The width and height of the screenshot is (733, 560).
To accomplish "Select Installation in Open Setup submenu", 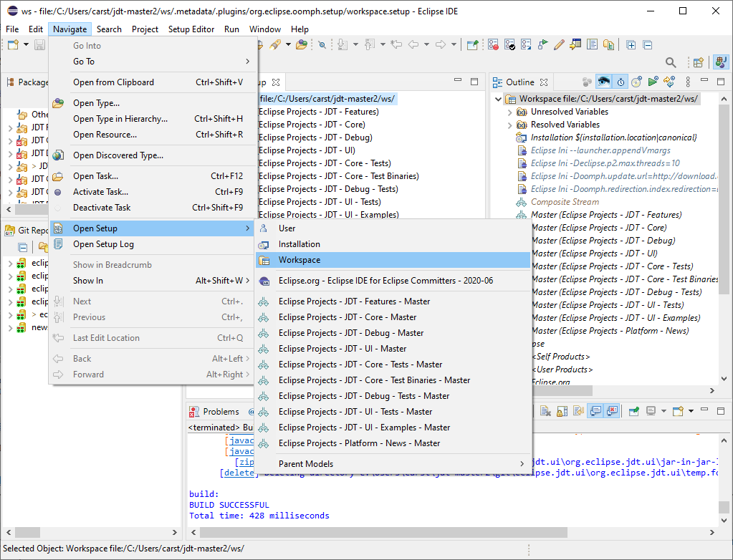I will tap(393, 244).
